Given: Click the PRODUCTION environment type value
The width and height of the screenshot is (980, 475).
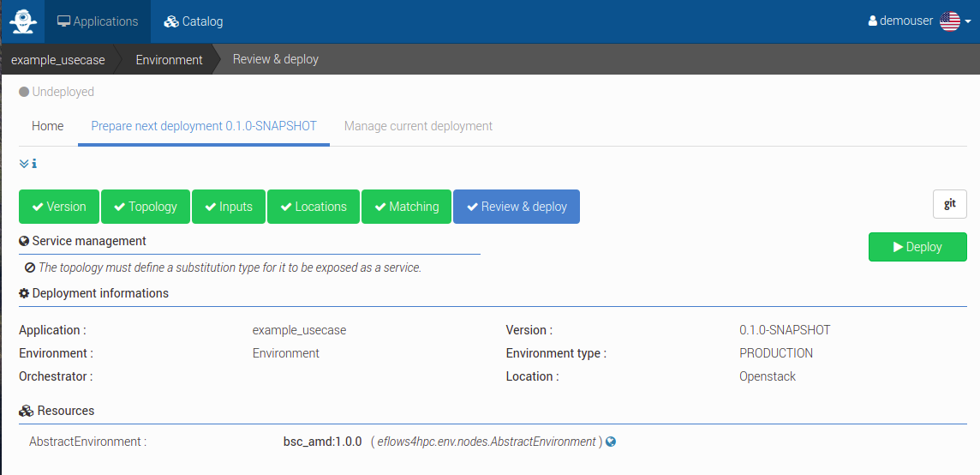Looking at the screenshot, I should tap(775, 353).
